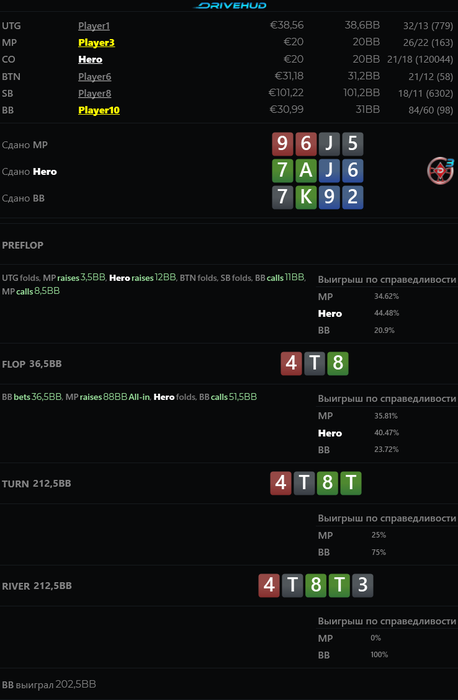Select MP's red 9 hole card

point(283,144)
